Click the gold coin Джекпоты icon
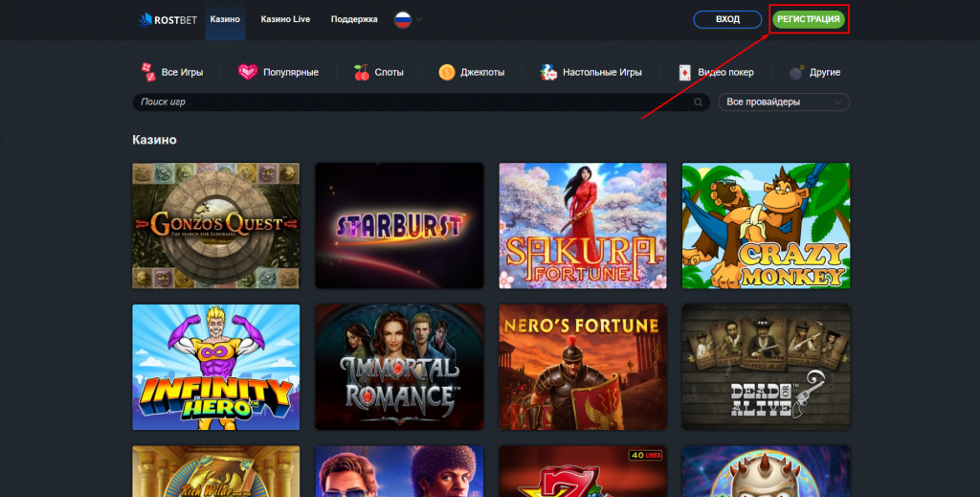This screenshot has width=980, height=497. 447,72
